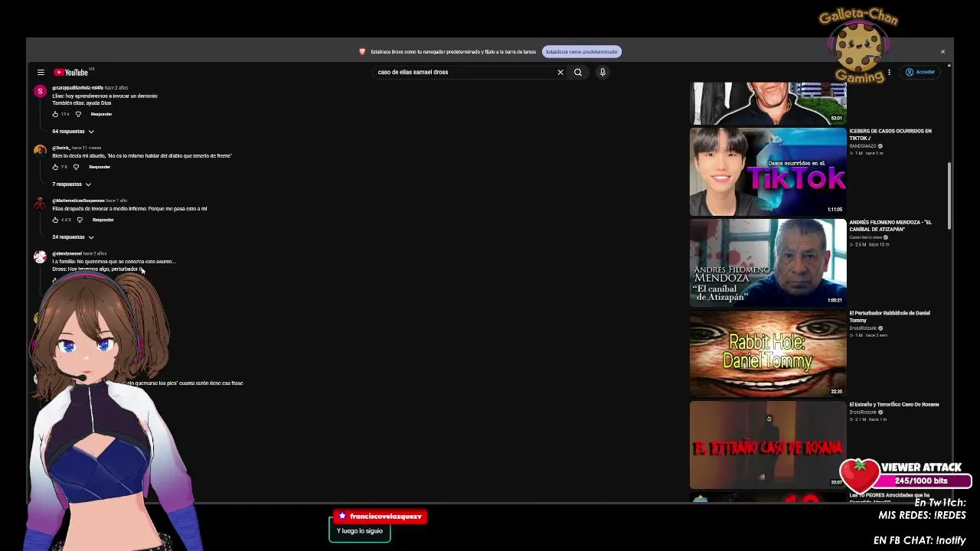Visit DrossRotzank channel under Rosana video
Viewport: 980px width, 551px height.
pyautogui.click(x=863, y=412)
